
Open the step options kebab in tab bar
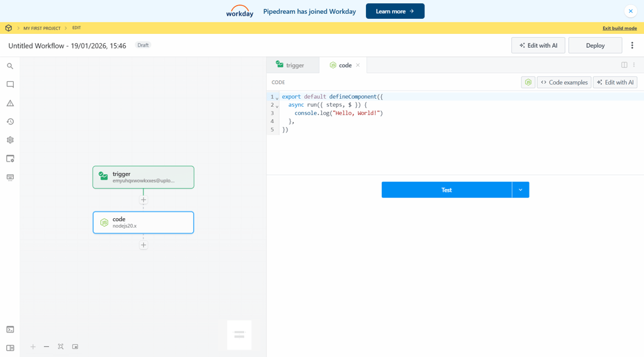pyautogui.click(x=634, y=65)
